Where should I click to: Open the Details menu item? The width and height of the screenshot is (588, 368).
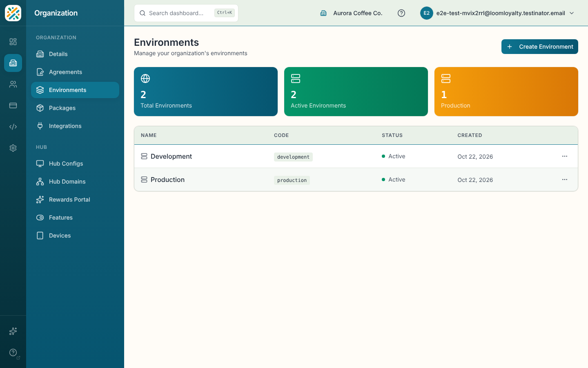75,54
